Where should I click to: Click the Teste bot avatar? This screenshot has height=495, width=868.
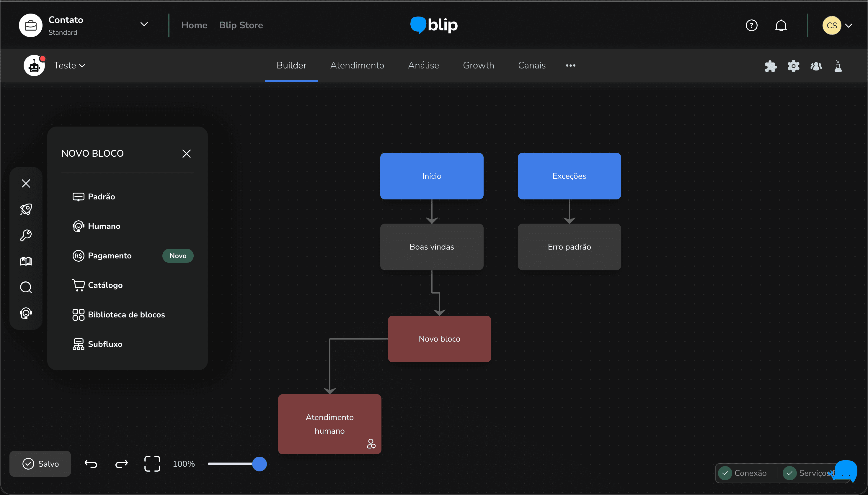pyautogui.click(x=34, y=65)
